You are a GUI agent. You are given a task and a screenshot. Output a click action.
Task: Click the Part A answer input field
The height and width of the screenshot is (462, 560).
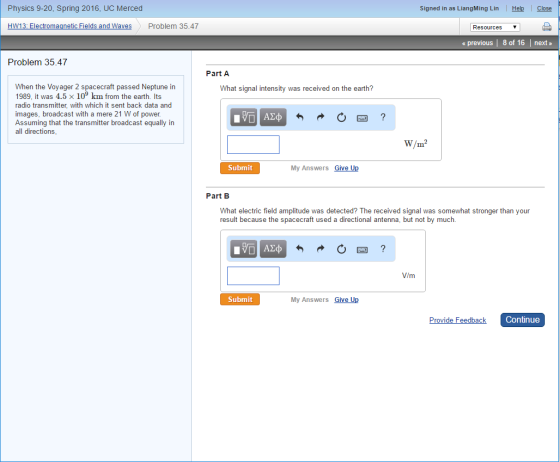pos(253,144)
